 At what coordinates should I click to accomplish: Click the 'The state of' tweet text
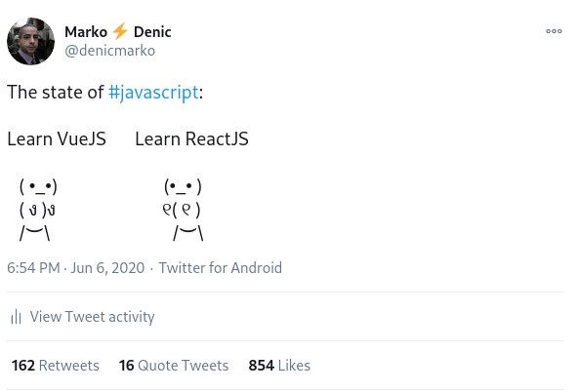pos(56,92)
